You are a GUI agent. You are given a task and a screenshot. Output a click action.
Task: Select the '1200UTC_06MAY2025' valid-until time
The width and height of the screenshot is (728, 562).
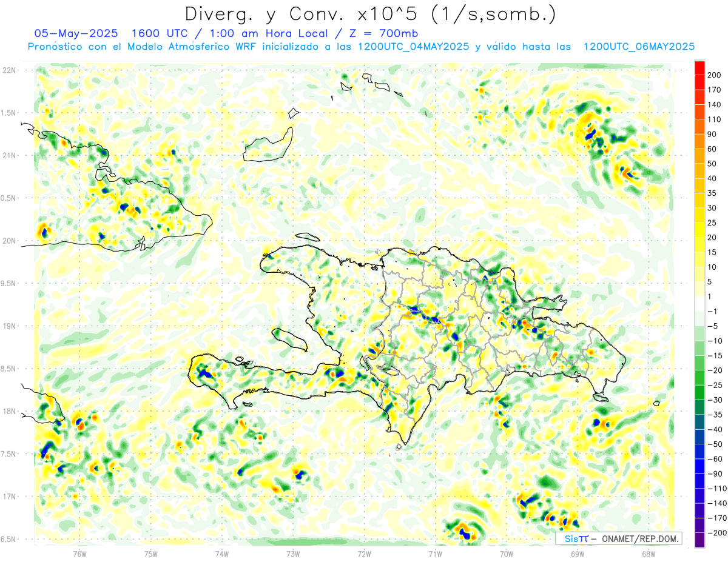pos(639,47)
